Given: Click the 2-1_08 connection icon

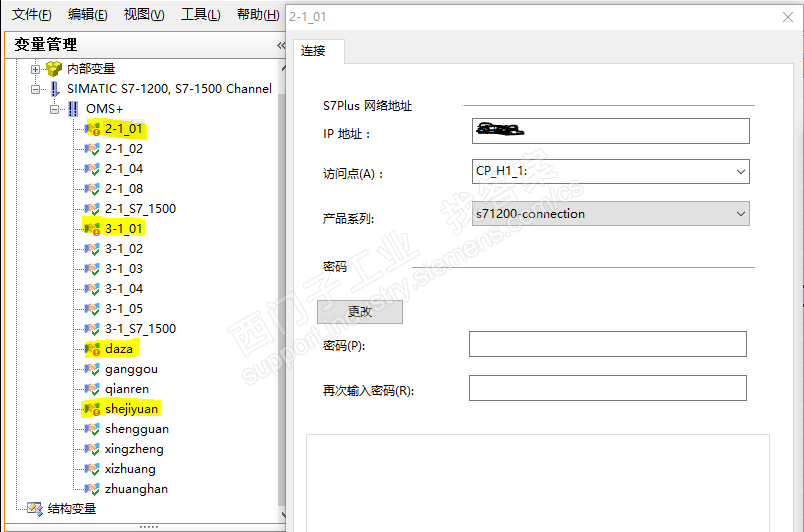Looking at the screenshot, I should click(92, 189).
